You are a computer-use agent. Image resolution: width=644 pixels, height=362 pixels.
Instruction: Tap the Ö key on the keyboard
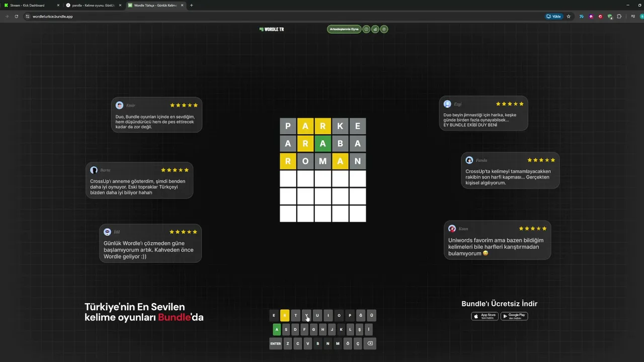coord(348,344)
